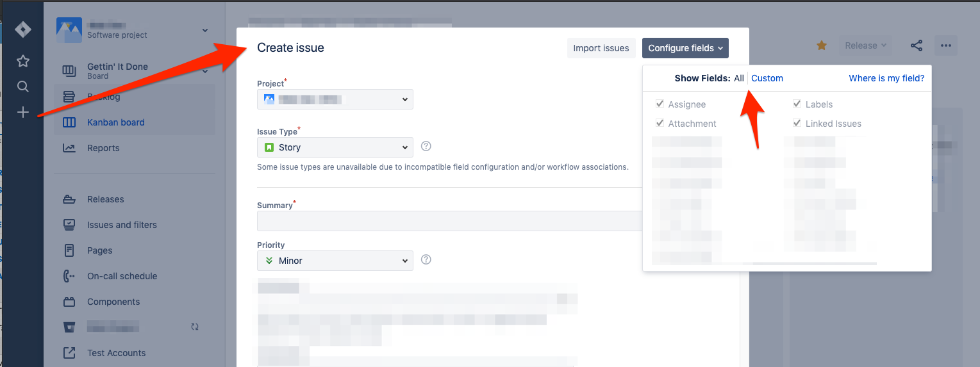
Task: Click the plus create icon
Action: pos(23,112)
